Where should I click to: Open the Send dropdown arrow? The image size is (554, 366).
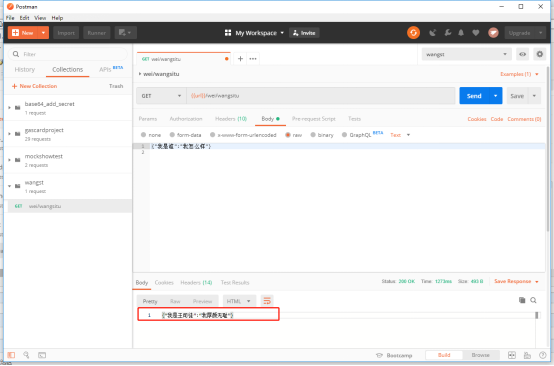pos(496,96)
